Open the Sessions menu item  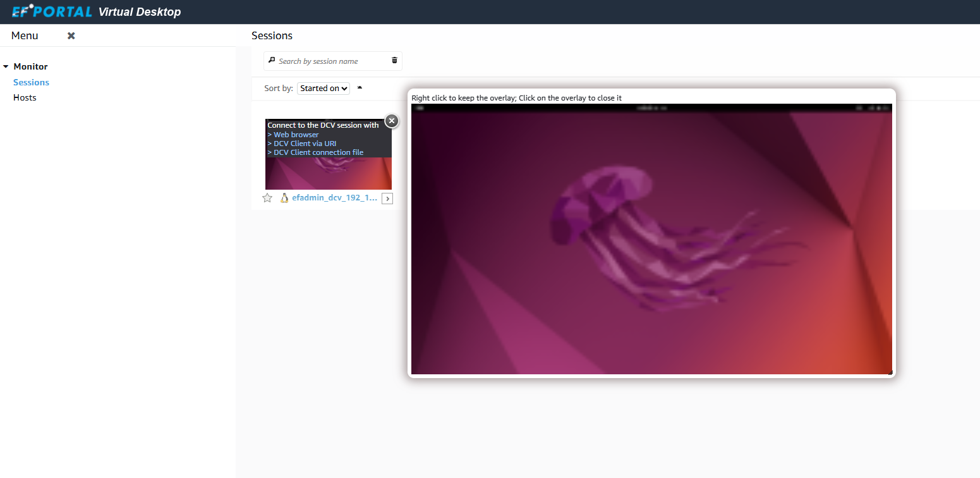[31, 82]
